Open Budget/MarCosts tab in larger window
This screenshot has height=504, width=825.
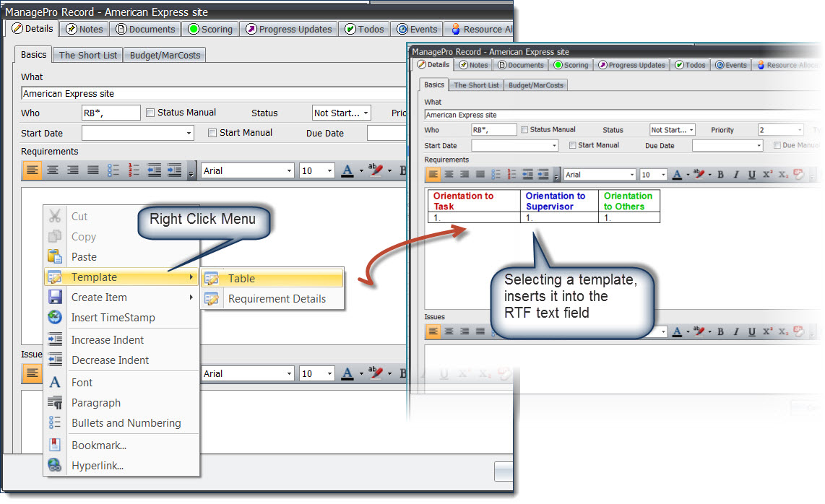[x=165, y=56]
